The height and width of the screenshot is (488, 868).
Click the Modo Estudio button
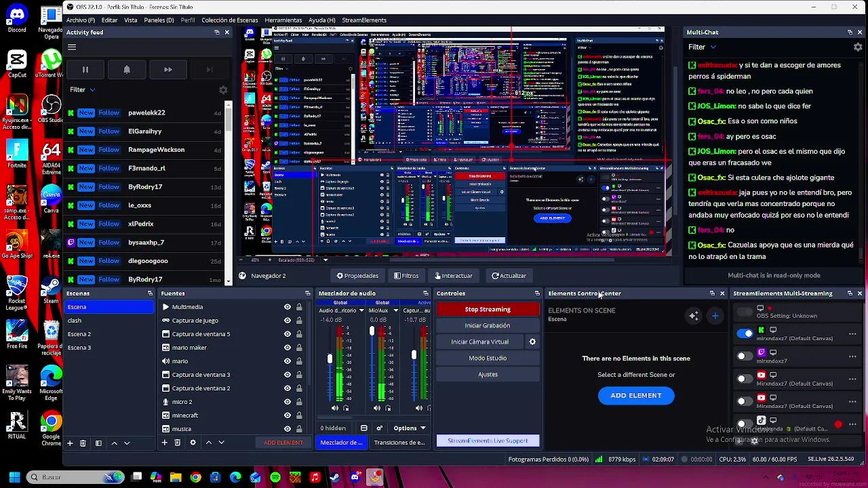coord(488,358)
